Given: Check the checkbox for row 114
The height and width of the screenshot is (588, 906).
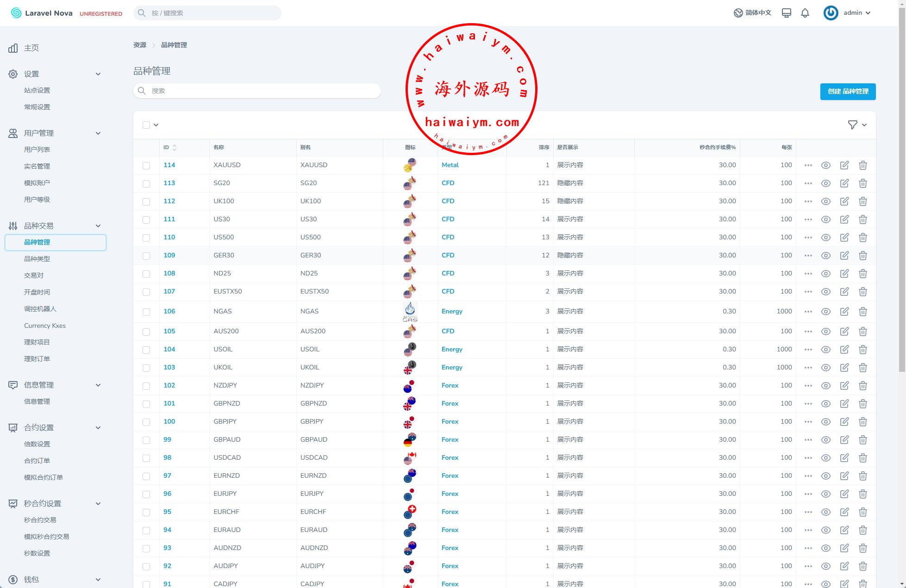Looking at the screenshot, I should pyautogui.click(x=146, y=165).
